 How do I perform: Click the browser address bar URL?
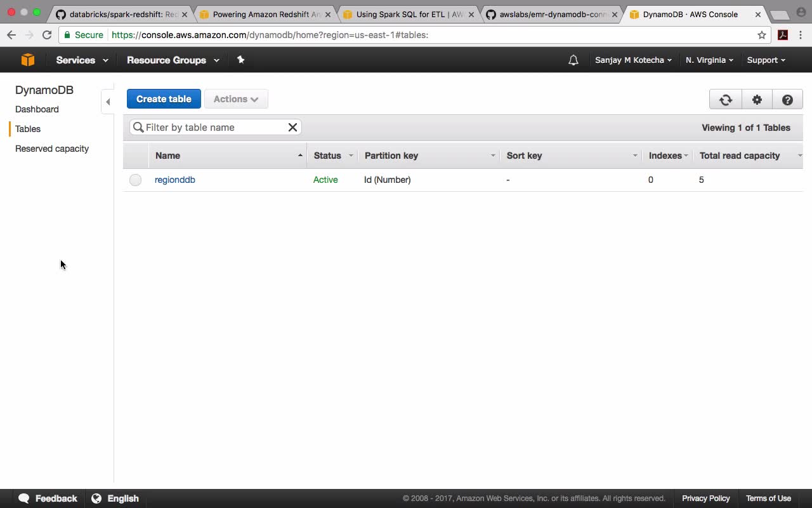270,35
